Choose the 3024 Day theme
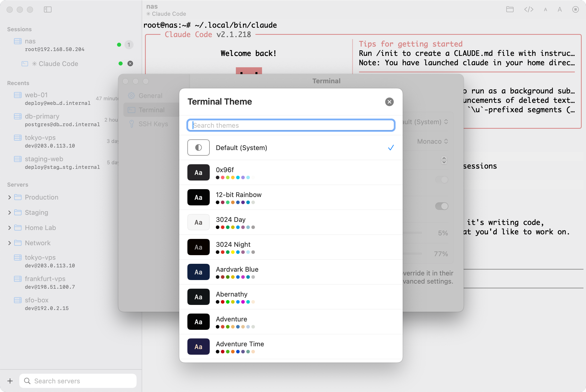The image size is (586, 392). click(x=291, y=222)
